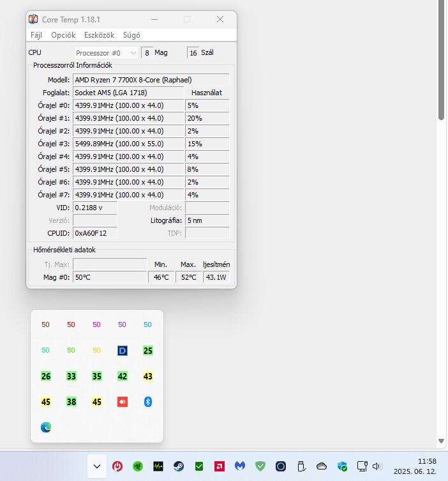Screen dimensions: 448x481
Task: Click the red power button taskbar icon
Action: click(x=117, y=466)
